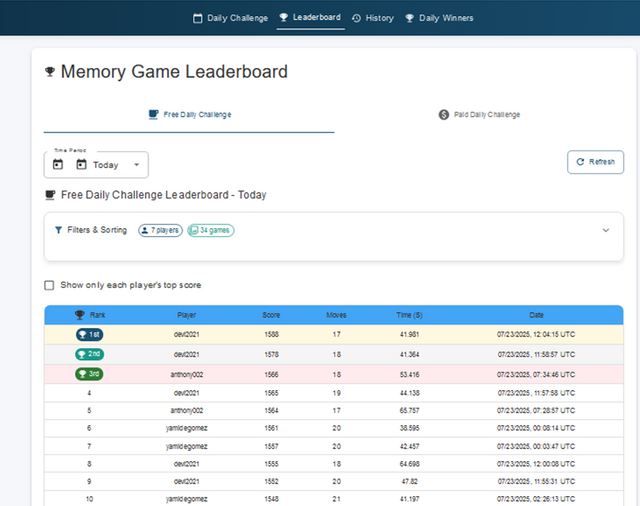Screen dimensions: 640x506
Task: Select the Leaderboard nav tab
Action: coord(310,18)
